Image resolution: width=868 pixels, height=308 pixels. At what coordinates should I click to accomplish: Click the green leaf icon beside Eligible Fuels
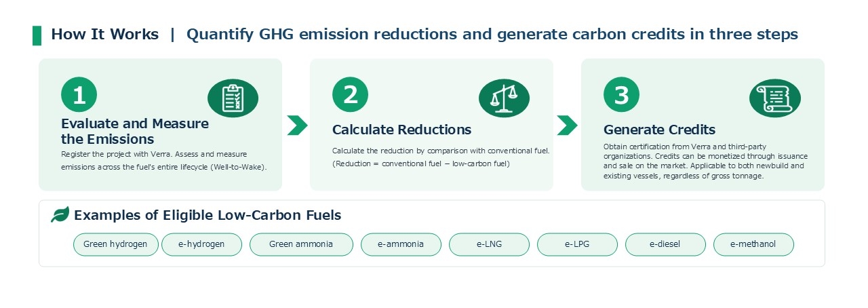60,215
